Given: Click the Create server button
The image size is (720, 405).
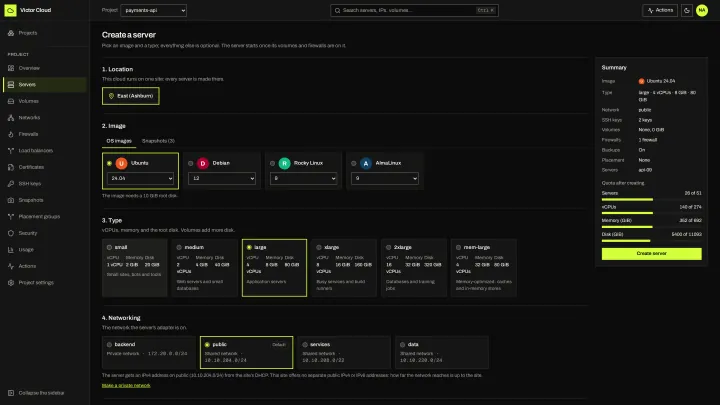Looking at the screenshot, I should pyautogui.click(x=652, y=253).
